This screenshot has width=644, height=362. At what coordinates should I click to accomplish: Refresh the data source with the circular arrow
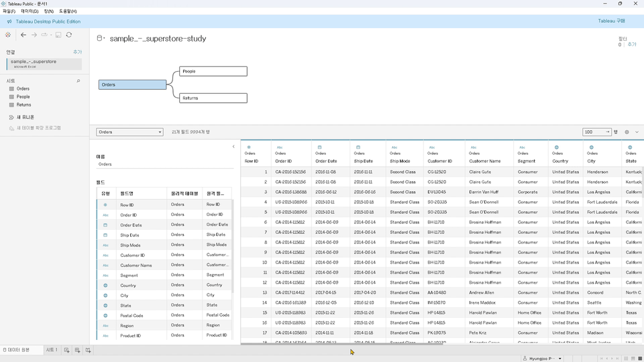69,35
